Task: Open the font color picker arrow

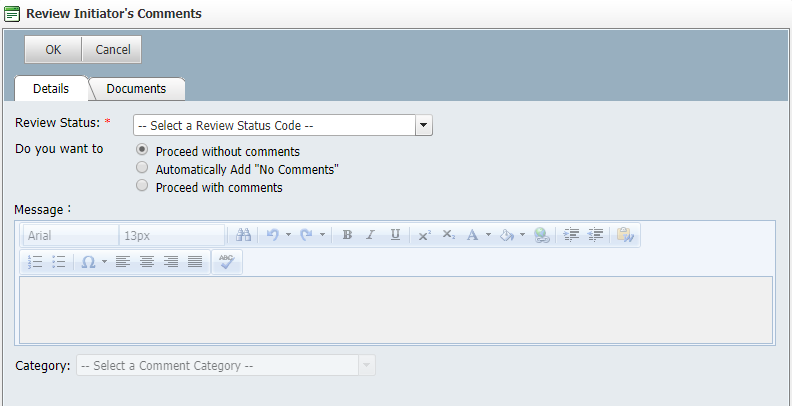Action: [488, 235]
